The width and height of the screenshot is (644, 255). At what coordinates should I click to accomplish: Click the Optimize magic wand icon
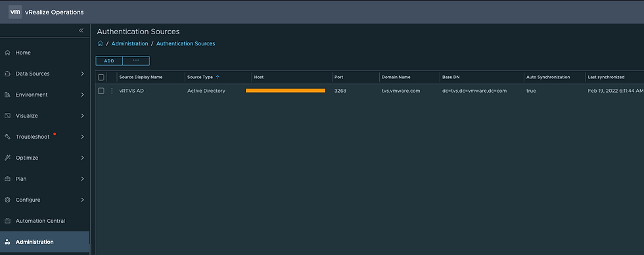(7, 158)
